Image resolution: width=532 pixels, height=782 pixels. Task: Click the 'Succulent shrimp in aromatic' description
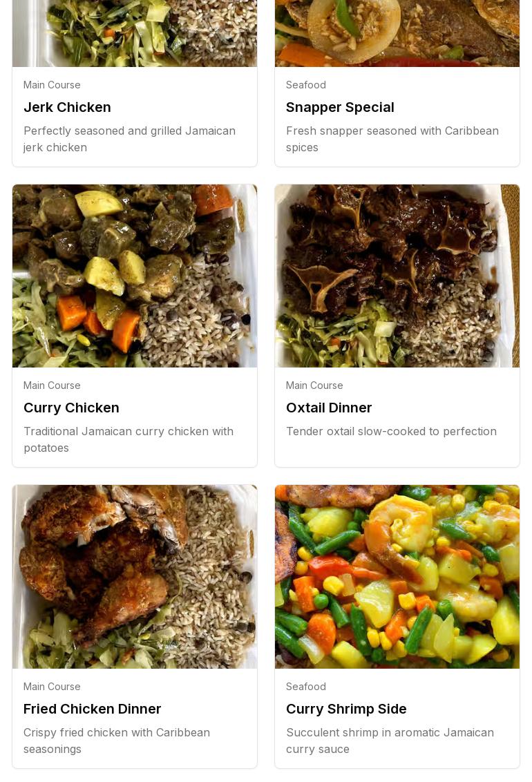[x=390, y=741]
